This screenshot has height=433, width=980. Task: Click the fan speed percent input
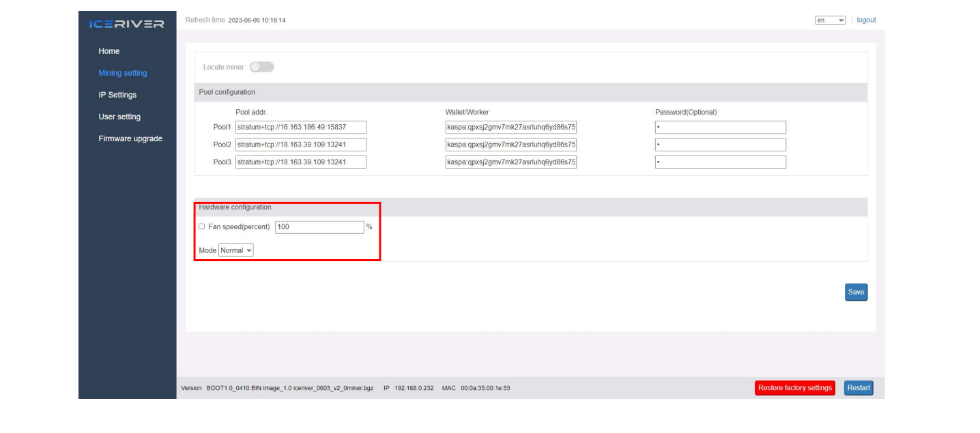[319, 227]
